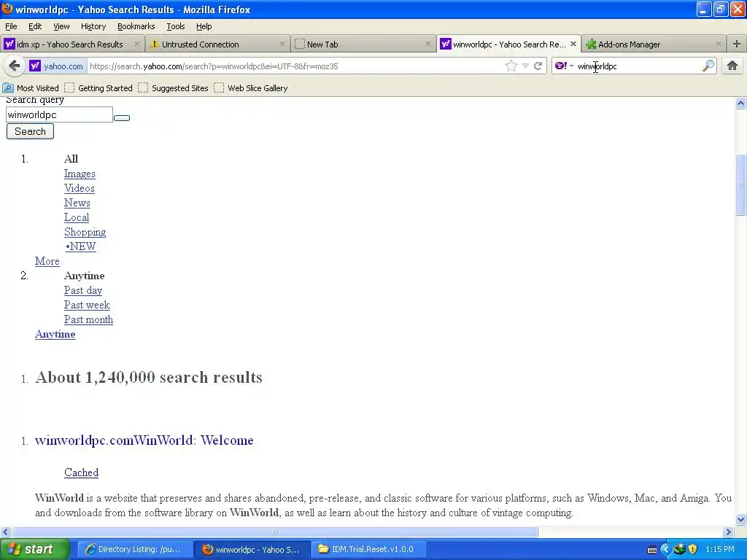Open the Getting Started bookmark
747x560 pixels.
tap(98, 88)
